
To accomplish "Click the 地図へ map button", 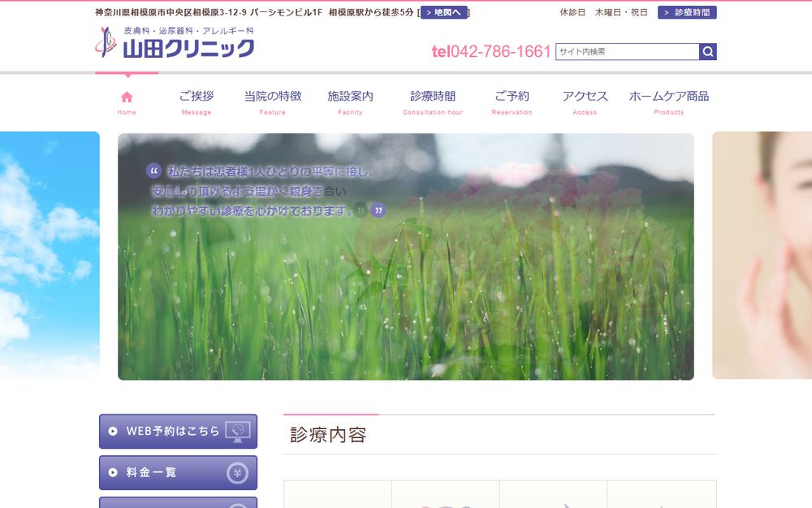I will [x=444, y=12].
